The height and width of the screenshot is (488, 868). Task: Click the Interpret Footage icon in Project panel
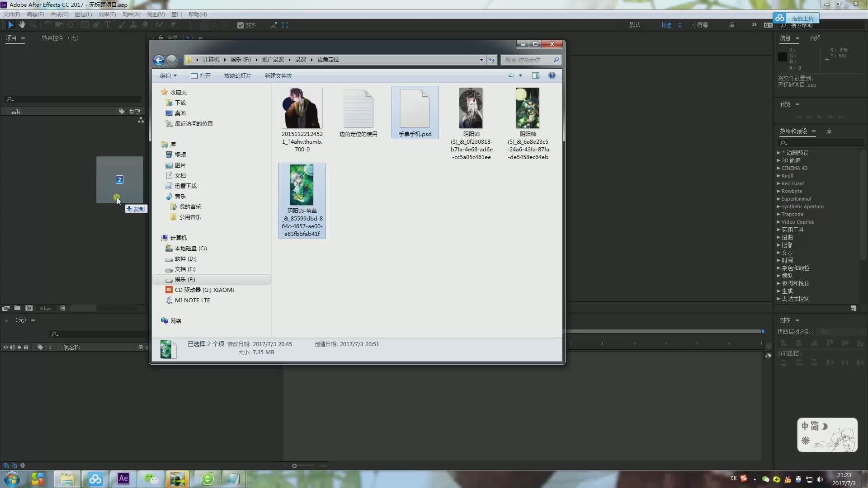coord(6,308)
